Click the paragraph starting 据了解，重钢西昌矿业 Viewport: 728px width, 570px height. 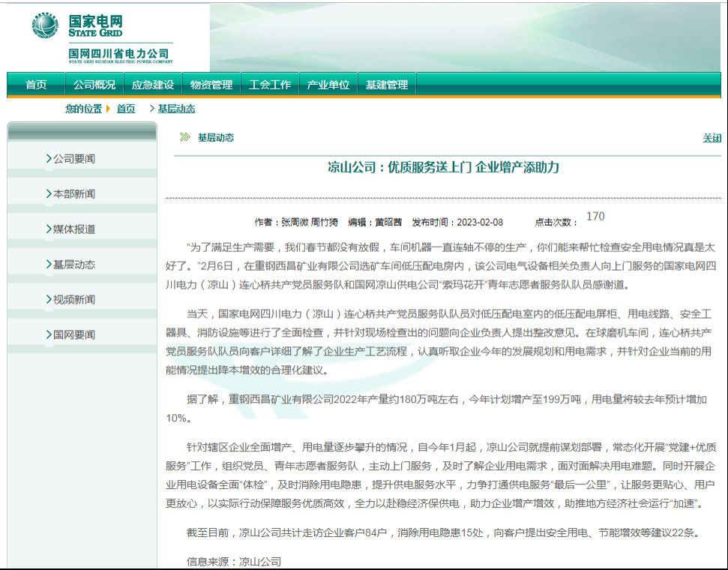[x=436, y=408]
